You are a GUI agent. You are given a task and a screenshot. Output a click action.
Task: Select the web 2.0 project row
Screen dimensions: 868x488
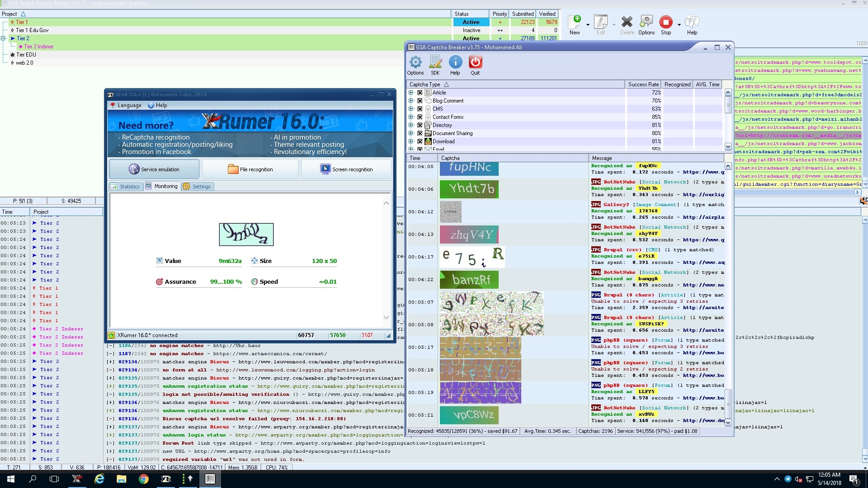point(226,63)
